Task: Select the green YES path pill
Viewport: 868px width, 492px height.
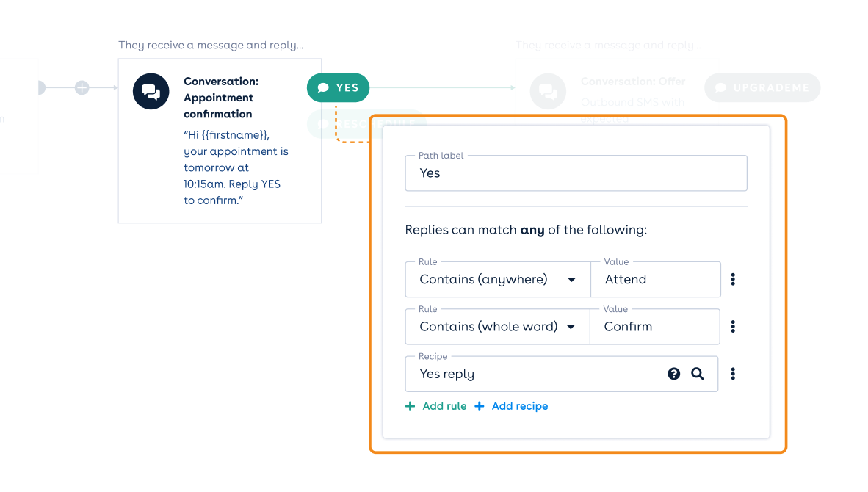Action: (338, 87)
